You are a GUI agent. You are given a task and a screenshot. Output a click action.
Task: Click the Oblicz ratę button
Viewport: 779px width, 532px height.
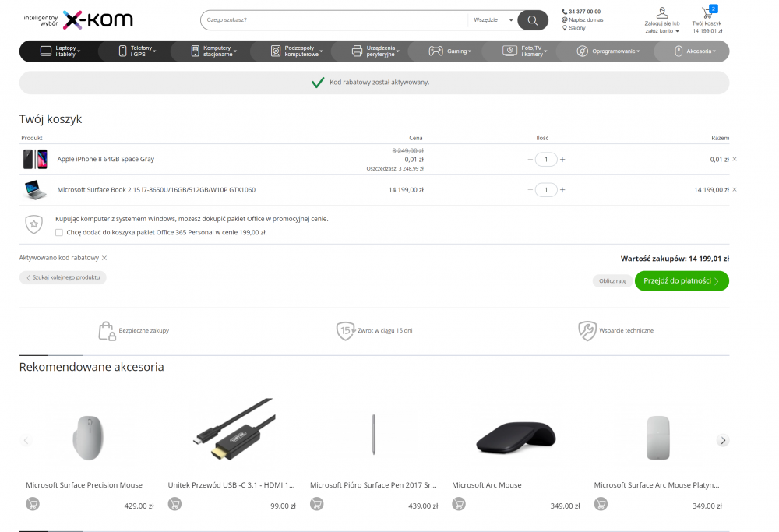coord(612,281)
